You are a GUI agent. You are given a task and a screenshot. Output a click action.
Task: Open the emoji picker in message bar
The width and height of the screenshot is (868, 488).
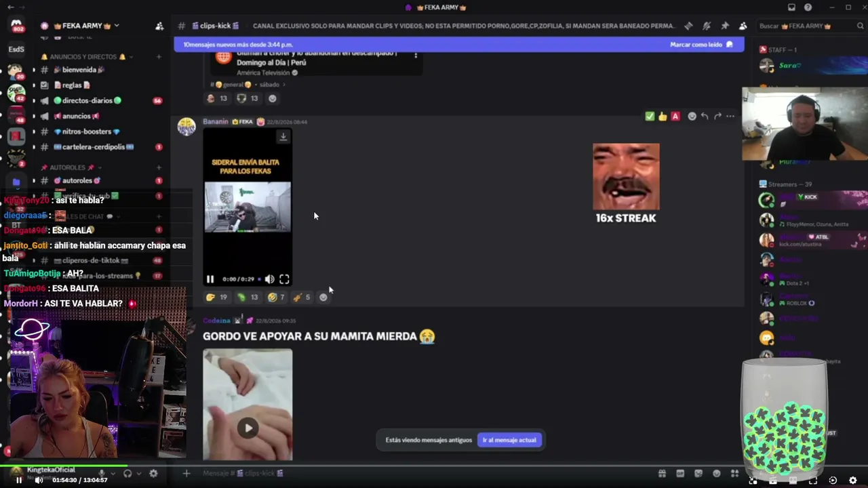click(717, 473)
